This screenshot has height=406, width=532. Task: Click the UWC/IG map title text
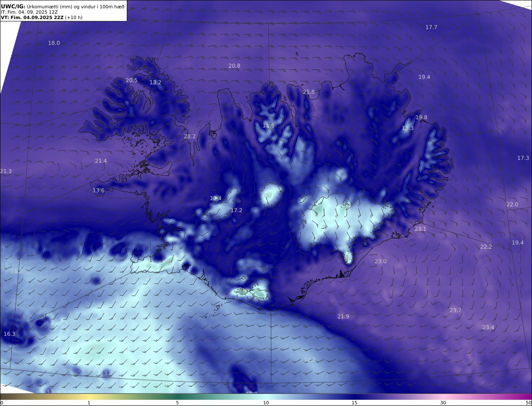click(62, 6)
